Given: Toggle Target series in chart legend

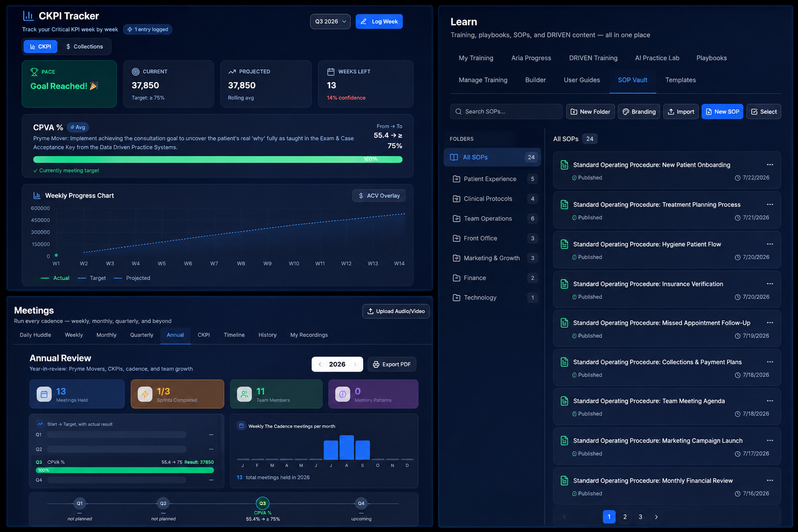Looking at the screenshot, I should pos(92,278).
